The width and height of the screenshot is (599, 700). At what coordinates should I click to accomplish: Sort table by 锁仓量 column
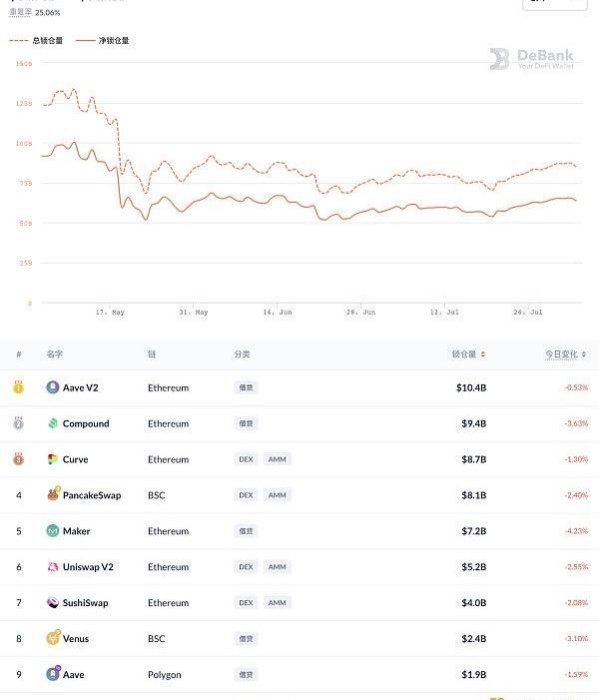coord(468,354)
